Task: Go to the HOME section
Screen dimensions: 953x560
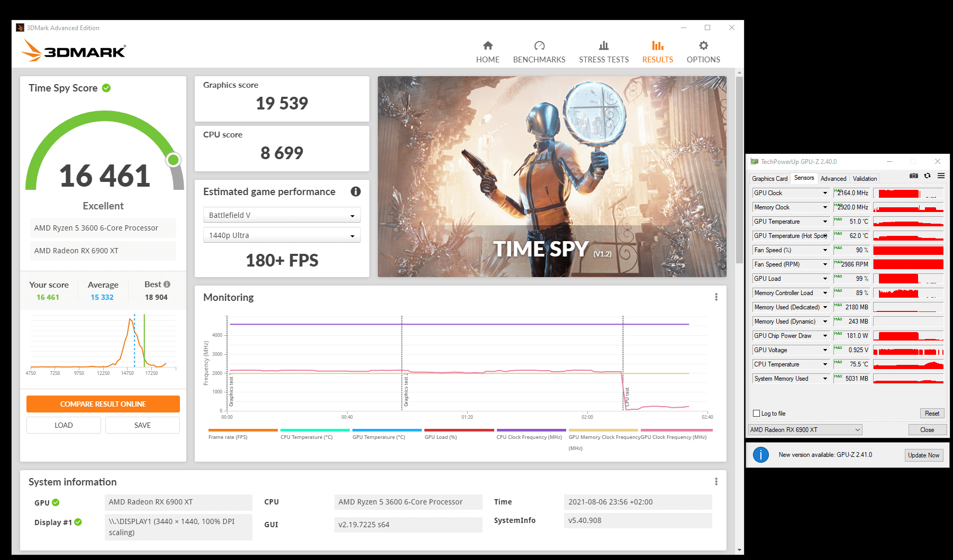Action: point(488,52)
